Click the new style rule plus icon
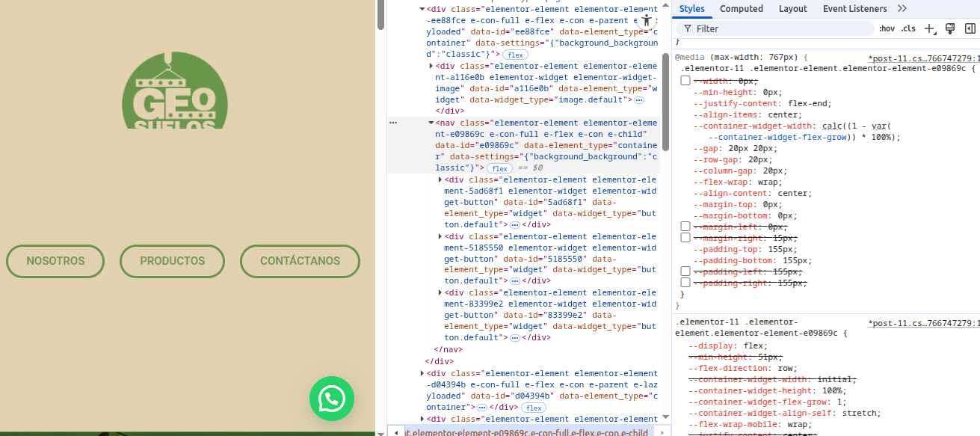980x436 pixels. tap(929, 28)
